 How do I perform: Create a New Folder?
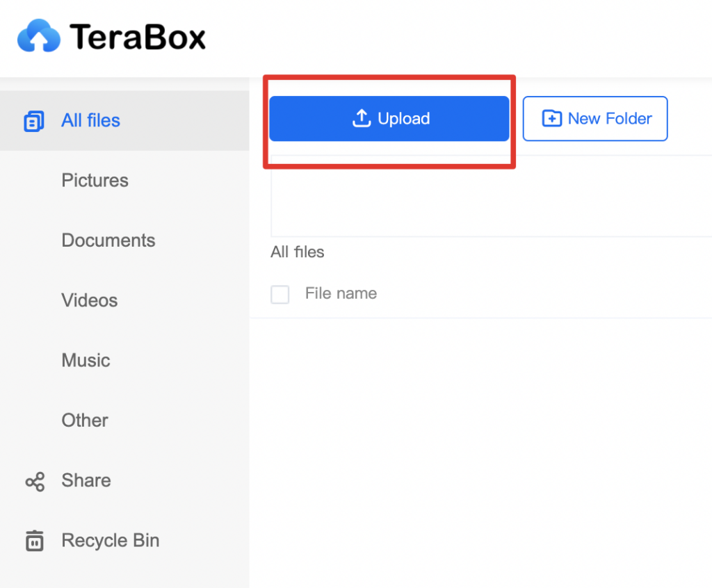click(595, 118)
